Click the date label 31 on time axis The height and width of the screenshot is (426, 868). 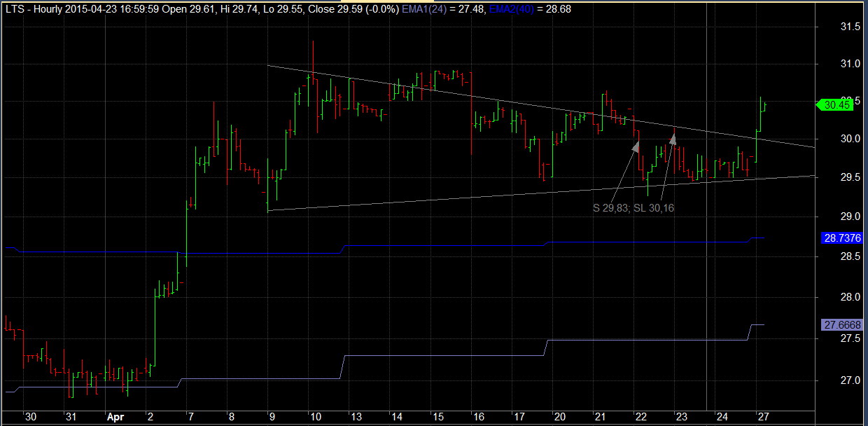[71, 415]
